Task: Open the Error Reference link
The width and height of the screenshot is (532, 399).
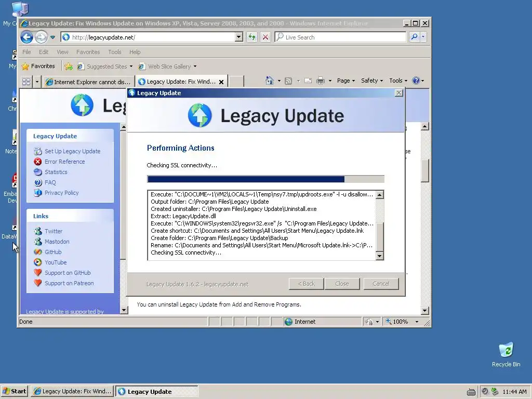Action: (x=64, y=162)
